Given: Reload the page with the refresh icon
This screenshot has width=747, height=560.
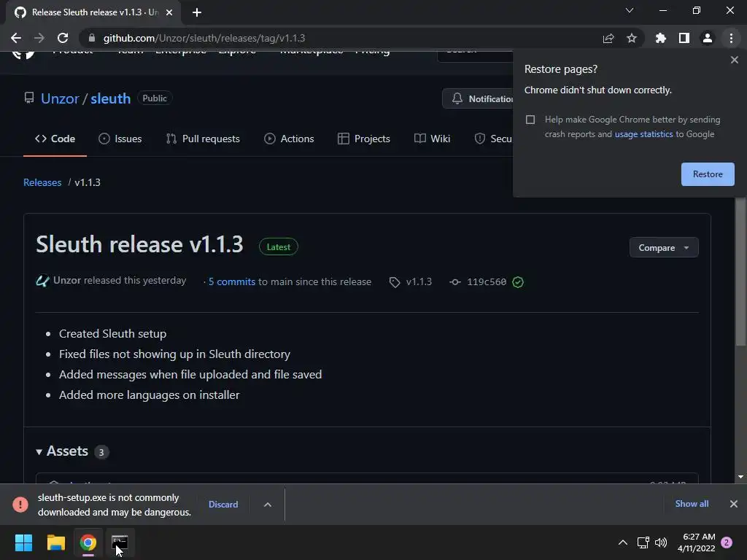Looking at the screenshot, I should (x=63, y=38).
